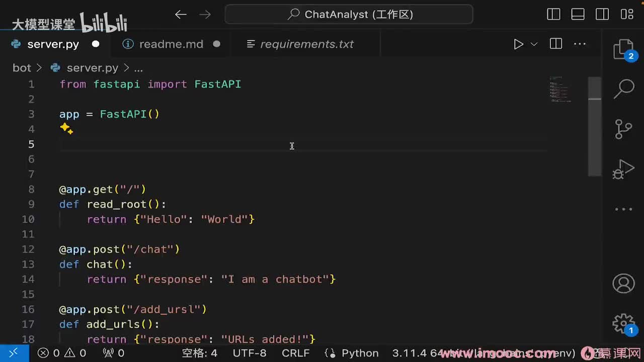Open the forwarded ports status item
This screenshot has height=362, width=644.
(114, 353)
